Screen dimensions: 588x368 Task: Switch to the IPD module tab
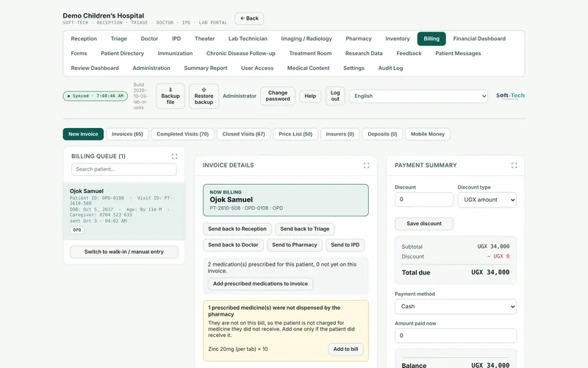[x=176, y=39]
